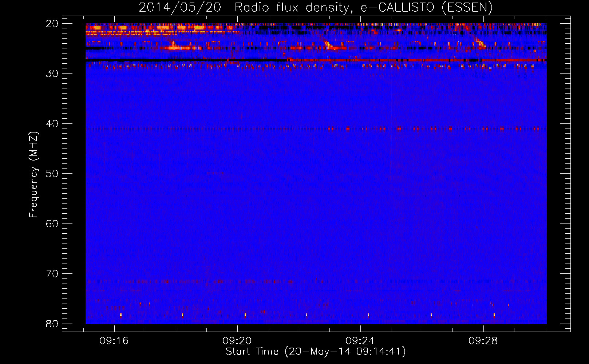Click the '70' frequency axis label
The image size is (589, 364).
point(52,274)
